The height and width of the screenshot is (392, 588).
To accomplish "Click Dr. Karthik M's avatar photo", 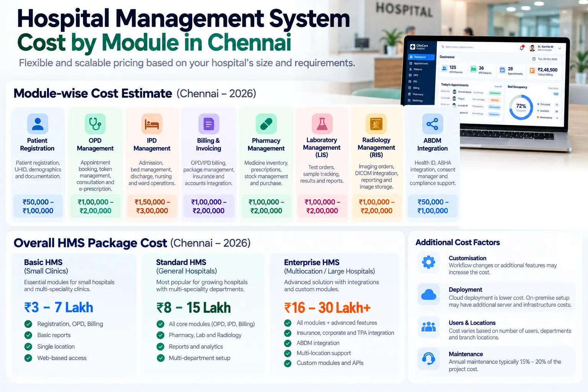I will [532, 48].
